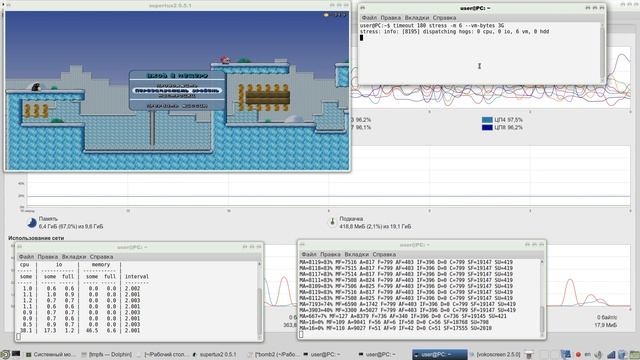The image size is (640, 360).
Task: Open Файл menu in the cpu/io/memory terminal
Action: click(26, 257)
